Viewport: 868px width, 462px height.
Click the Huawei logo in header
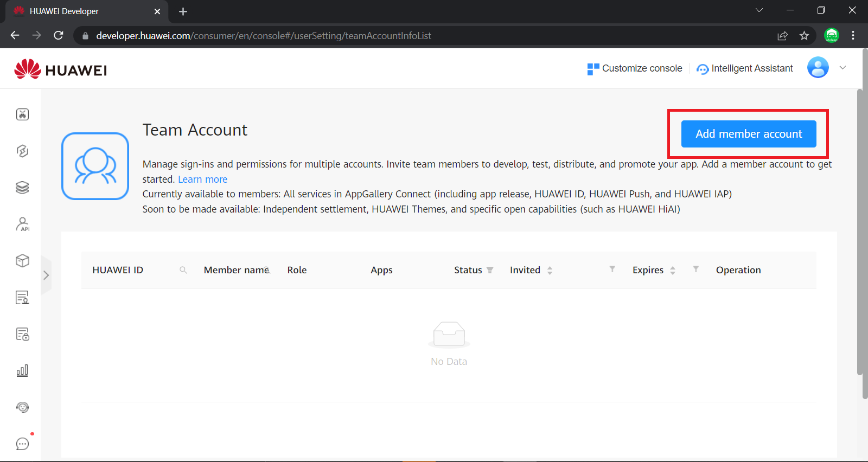point(61,69)
